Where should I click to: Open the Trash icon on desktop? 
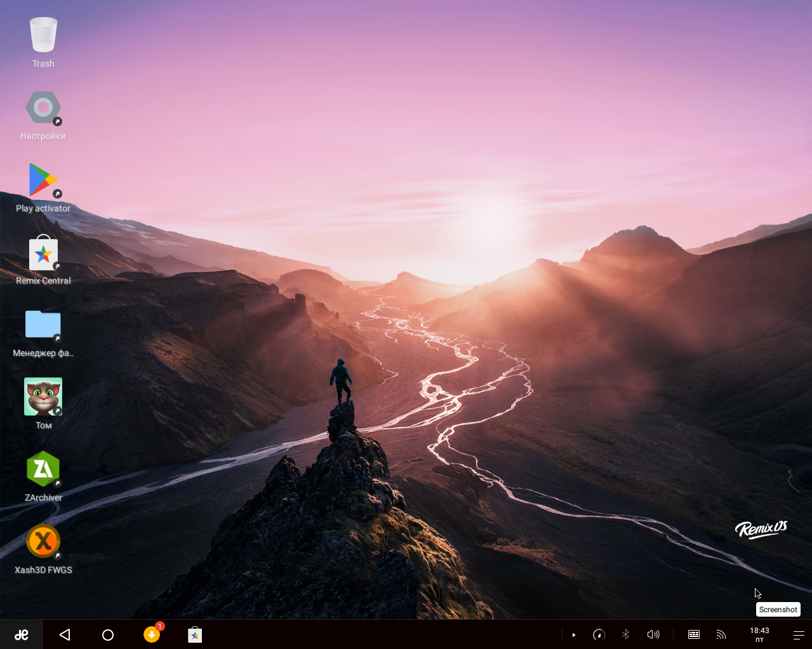43,36
